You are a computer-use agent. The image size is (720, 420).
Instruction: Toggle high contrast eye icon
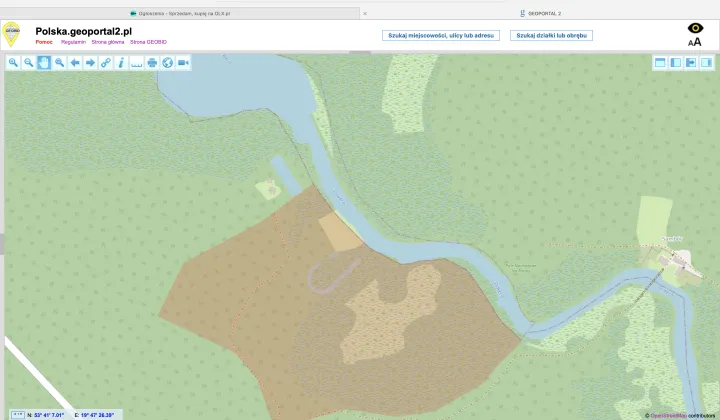coord(695,28)
